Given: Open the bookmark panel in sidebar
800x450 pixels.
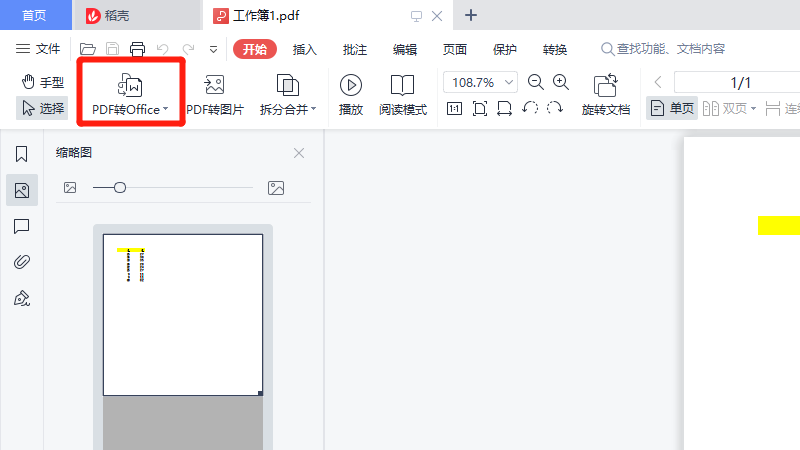Looking at the screenshot, I should coord(21,154).
